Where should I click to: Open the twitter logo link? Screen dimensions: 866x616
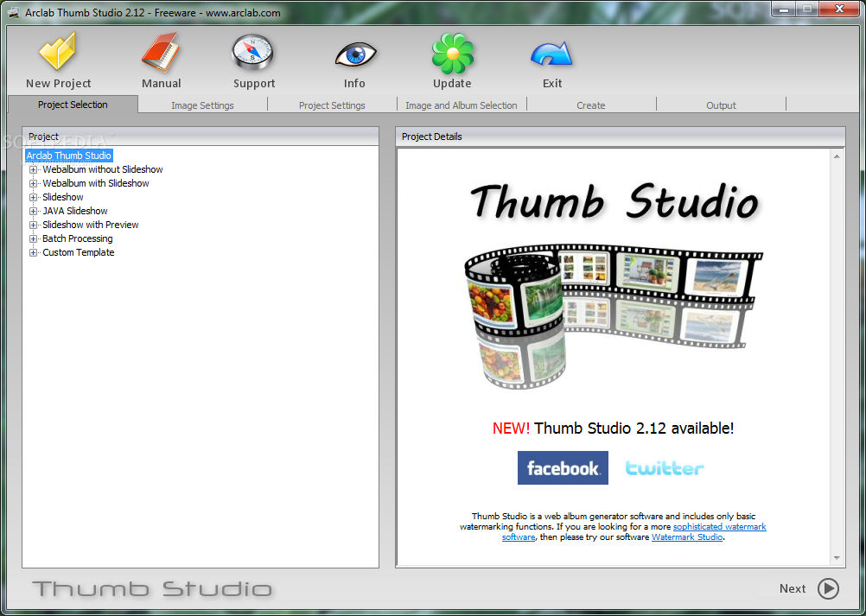665,468
